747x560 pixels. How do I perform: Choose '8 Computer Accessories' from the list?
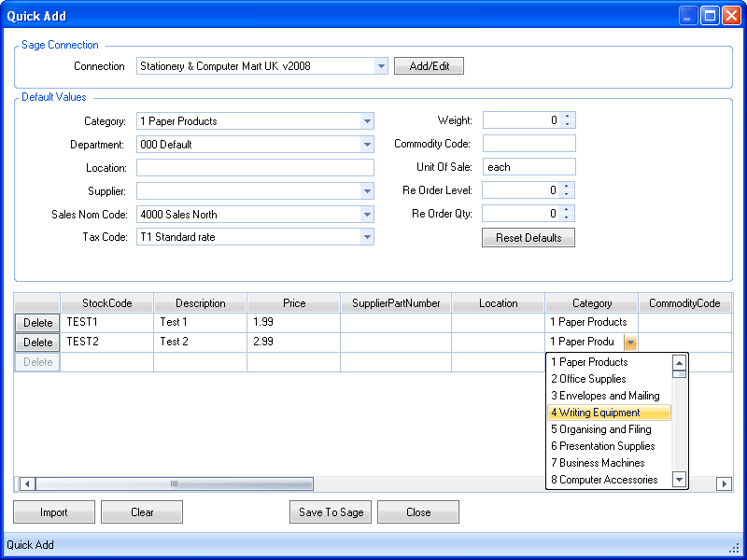click(610, 480)
